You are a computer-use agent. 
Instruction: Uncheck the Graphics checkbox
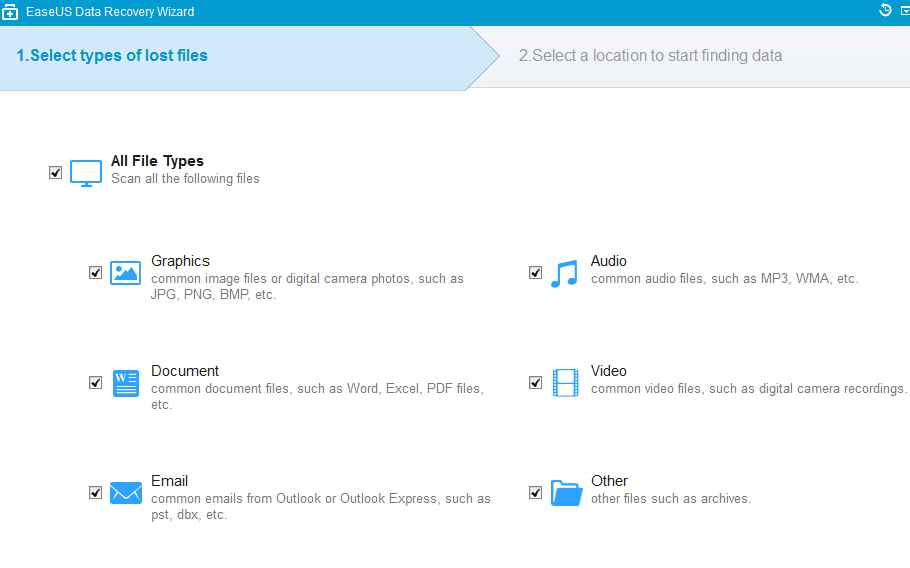point(96,272)
